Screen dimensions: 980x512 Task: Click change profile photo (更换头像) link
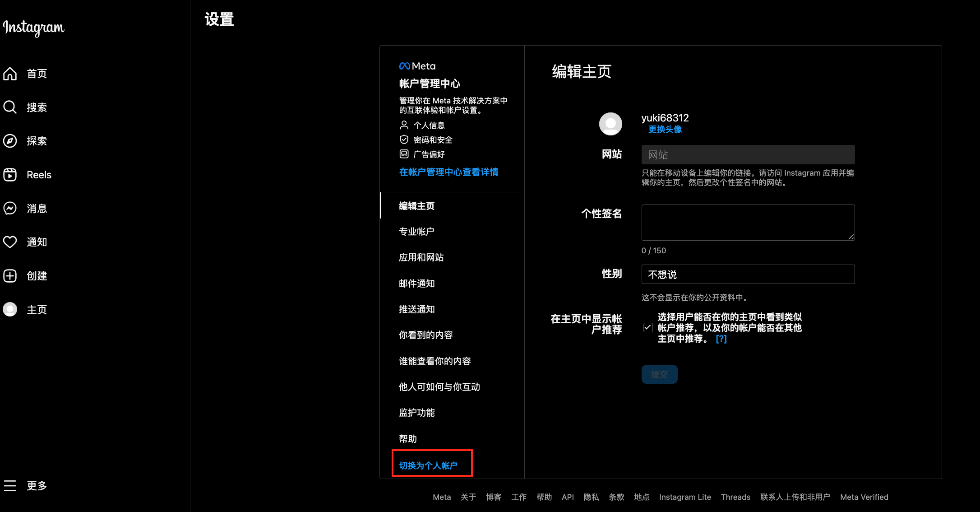point(665,130)
